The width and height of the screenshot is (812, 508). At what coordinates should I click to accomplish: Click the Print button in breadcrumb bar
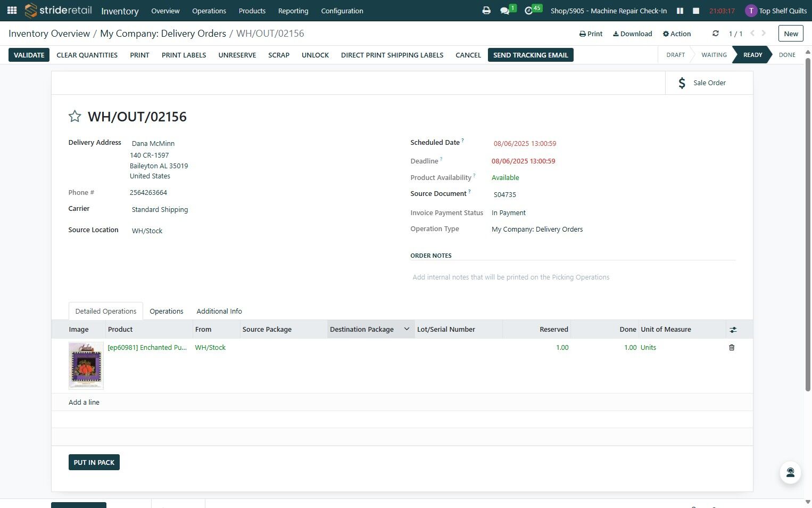(x=591, y=34)
